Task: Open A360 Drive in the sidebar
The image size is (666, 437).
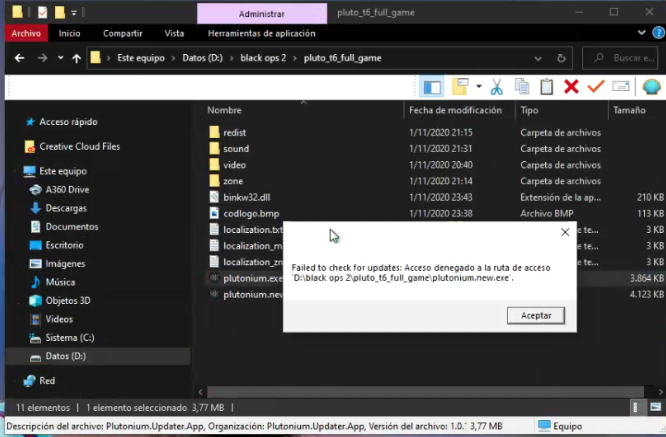Action: coord(67,190)
